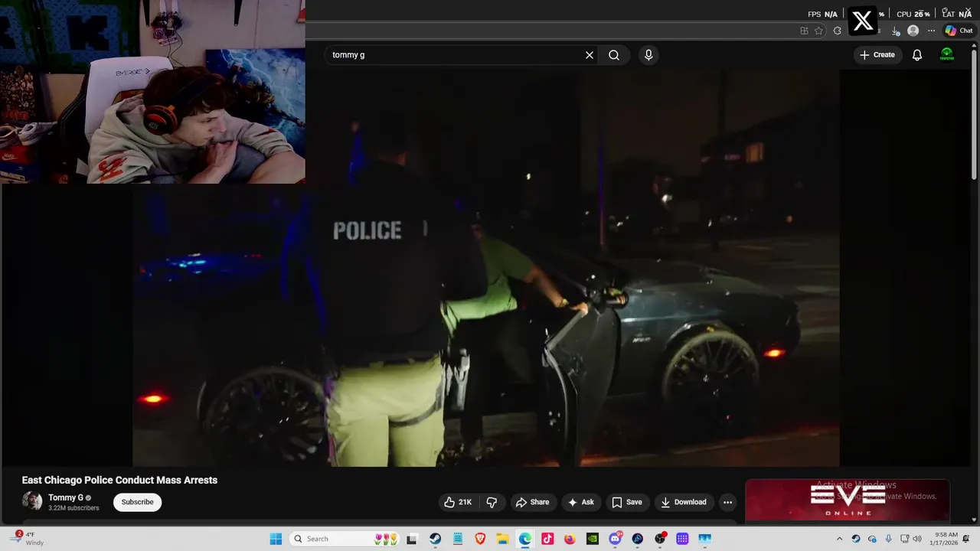The width and height of the screenshot is (980, 551).
Task: Subscribe to Tommy G channel
Action: 137,502
